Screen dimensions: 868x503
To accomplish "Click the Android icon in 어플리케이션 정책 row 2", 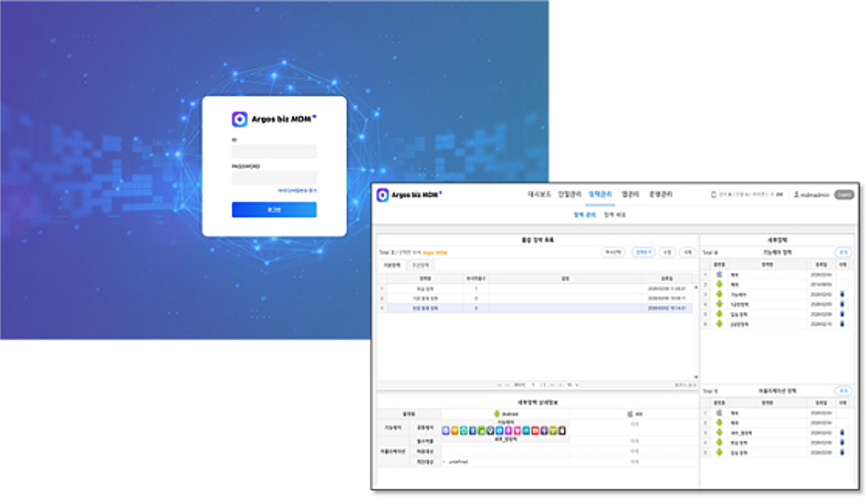I will (719, 423).
